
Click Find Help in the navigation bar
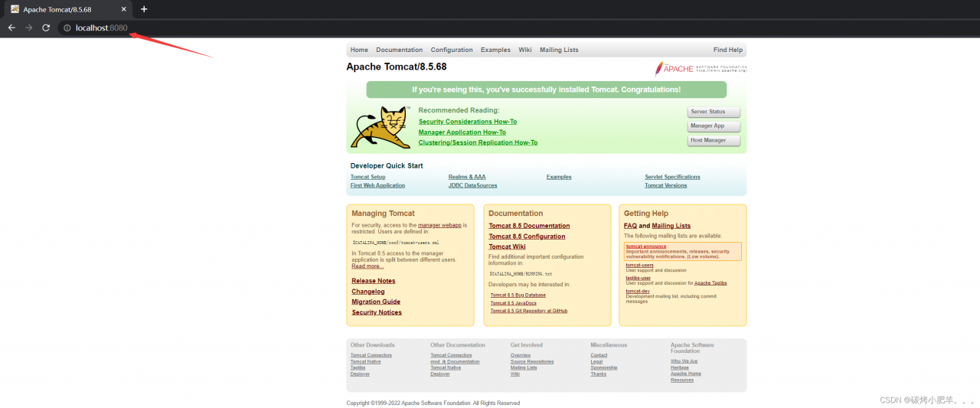pos(728,50)
